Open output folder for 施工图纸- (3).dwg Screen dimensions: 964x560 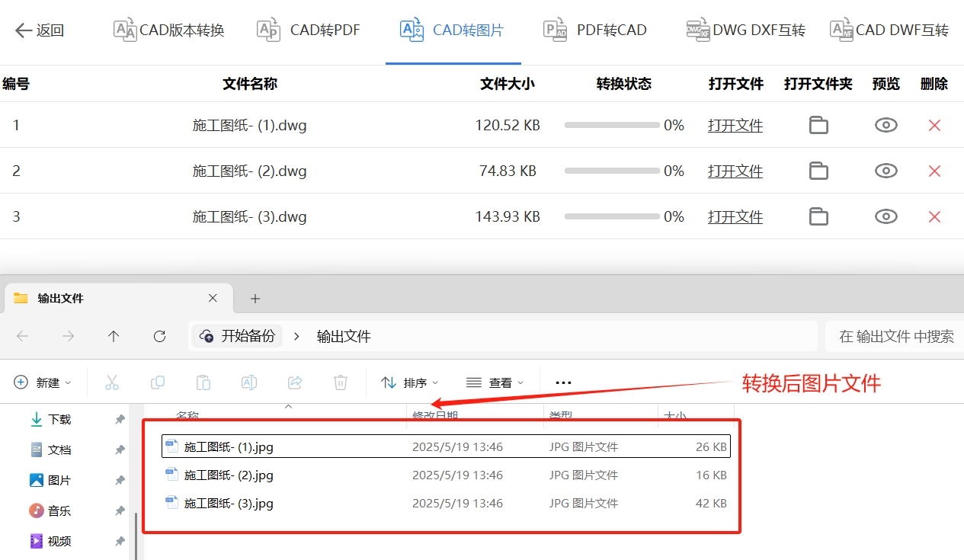pyautogui.click(x=818, y=217)
